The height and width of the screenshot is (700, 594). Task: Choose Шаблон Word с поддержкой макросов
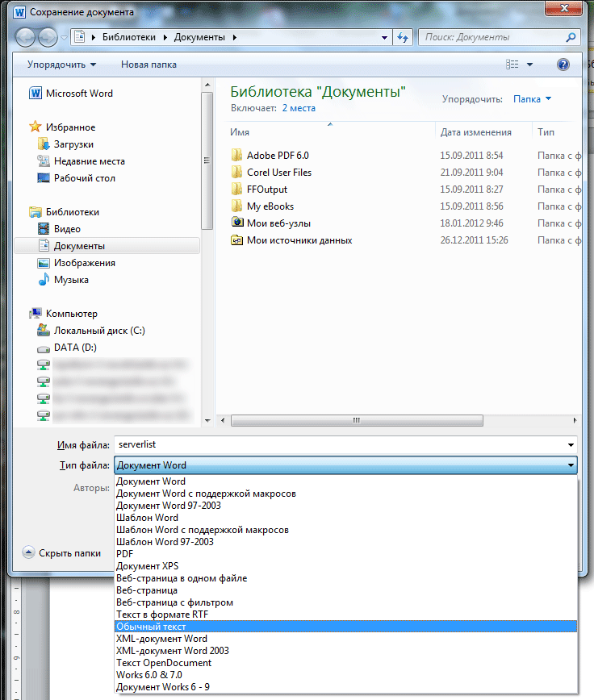[345, 530]
